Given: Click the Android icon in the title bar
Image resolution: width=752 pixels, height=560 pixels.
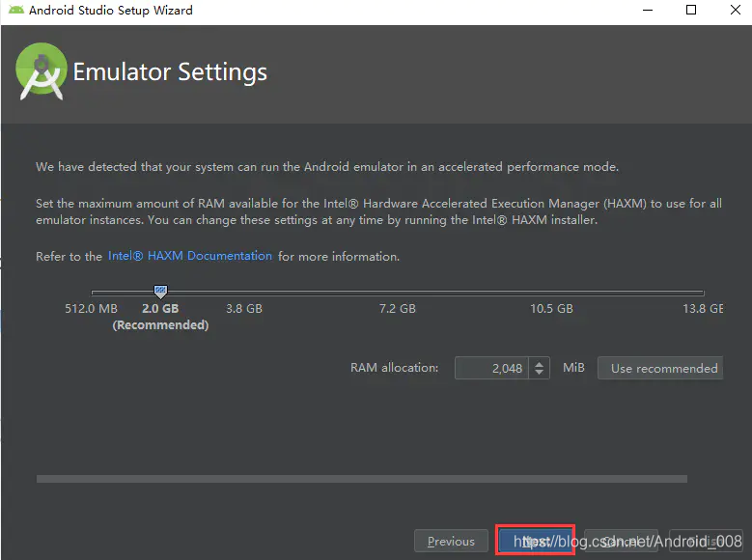Looking at the screenshot, I should click(15, 10).
